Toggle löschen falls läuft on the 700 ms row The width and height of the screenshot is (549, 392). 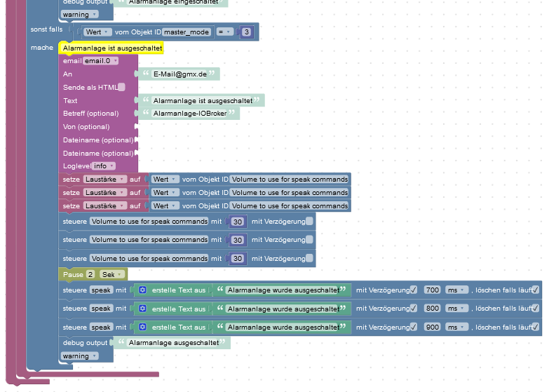(536, 290)
